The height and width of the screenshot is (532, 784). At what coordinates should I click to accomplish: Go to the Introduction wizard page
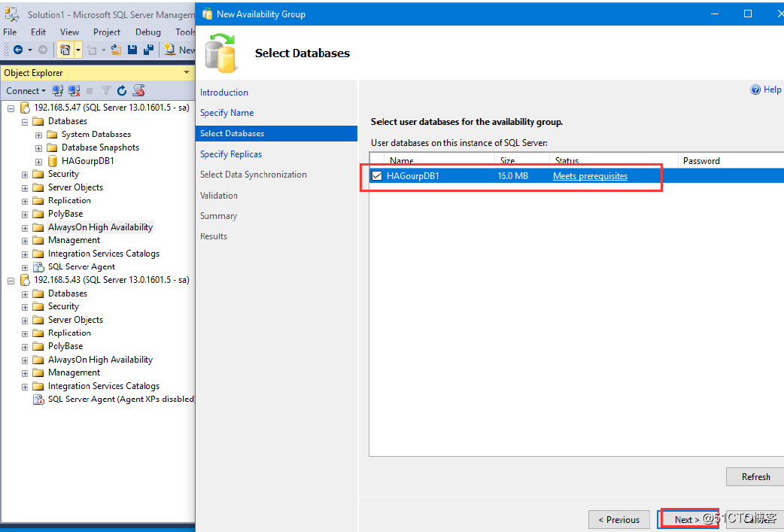tap(224, 93)
